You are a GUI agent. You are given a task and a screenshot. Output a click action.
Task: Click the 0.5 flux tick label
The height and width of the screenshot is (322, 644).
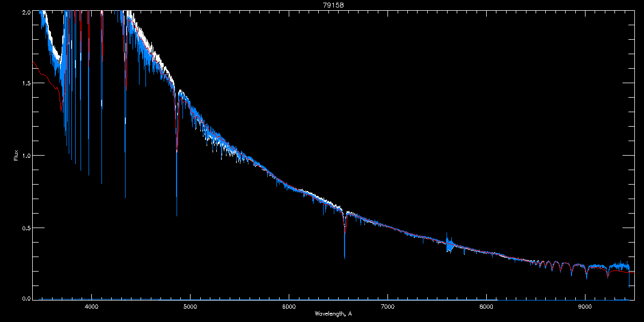(x=25, y=228)
